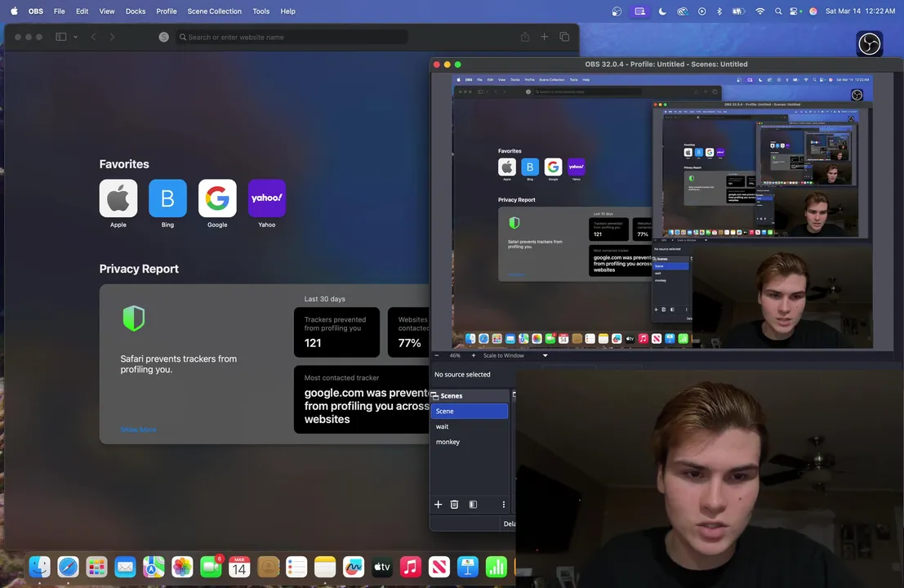Open the Scene Collection menu

pos(215,11)
